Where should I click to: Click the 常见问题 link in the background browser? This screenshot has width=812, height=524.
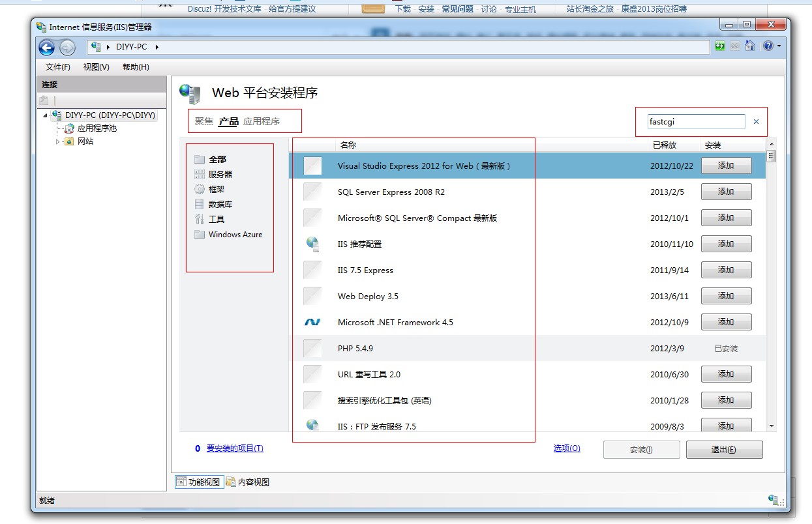457,9
